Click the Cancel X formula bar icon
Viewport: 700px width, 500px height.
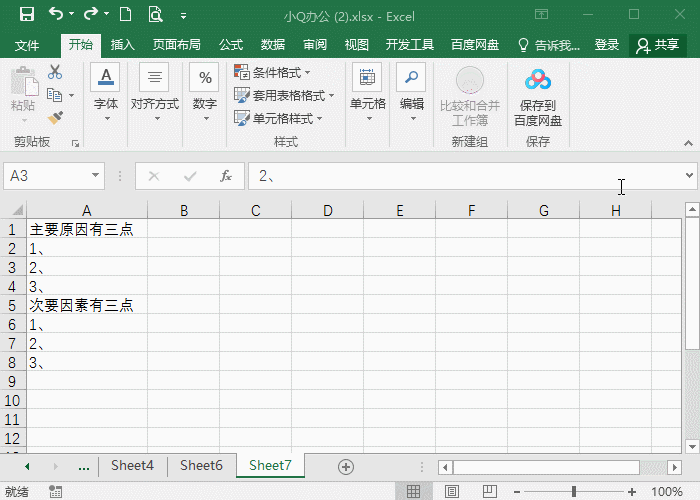154,176
